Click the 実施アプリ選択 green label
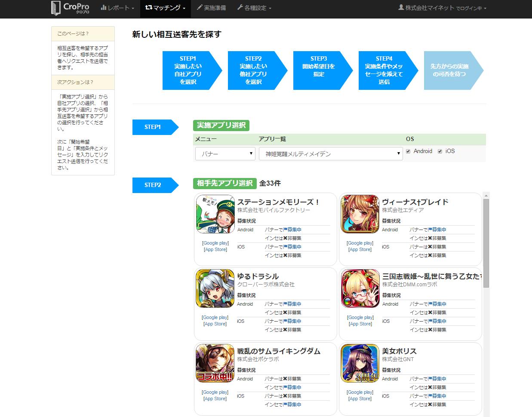Image resolution: width=532 pixels, height=417 pixels. click(x=221, y=125)
